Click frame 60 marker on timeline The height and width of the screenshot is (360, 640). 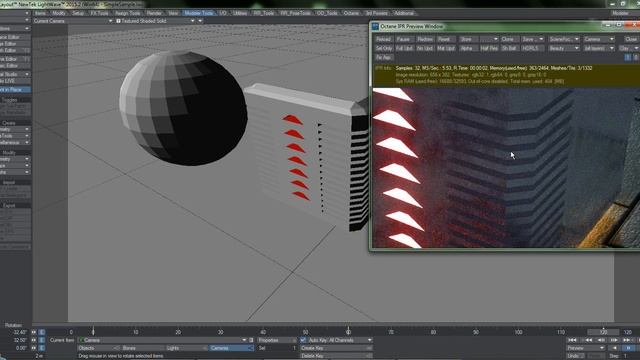[x=348, y=331]
